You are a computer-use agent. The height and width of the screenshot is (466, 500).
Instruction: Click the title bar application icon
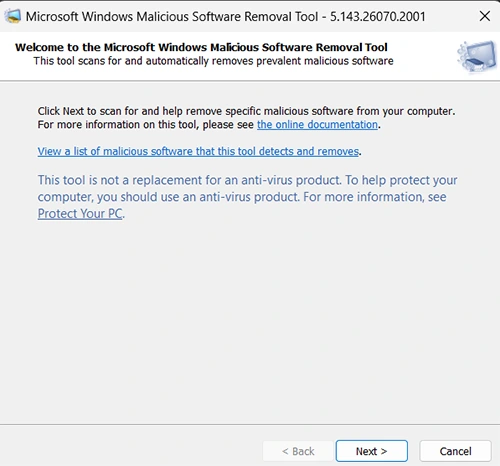[13, 16]
